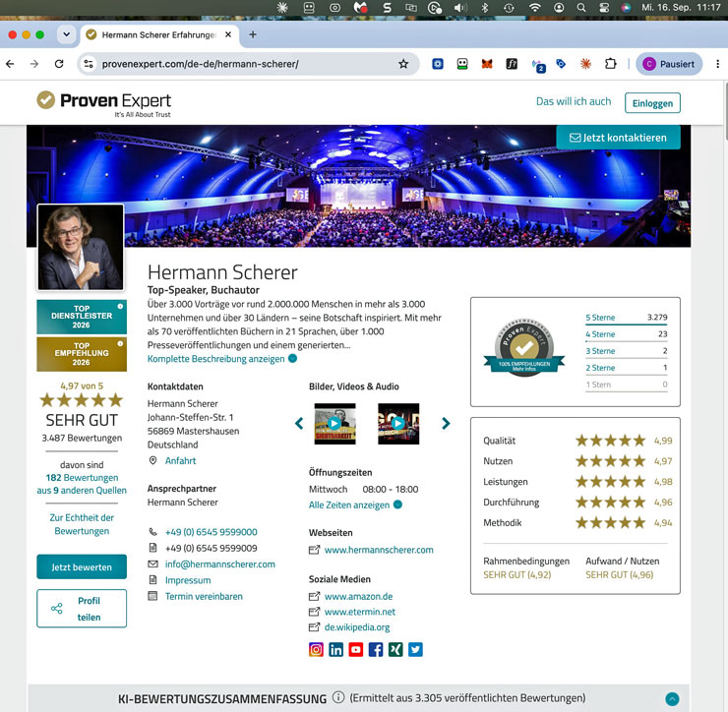
Task: Go back to previous page
Action: point(10,64)
